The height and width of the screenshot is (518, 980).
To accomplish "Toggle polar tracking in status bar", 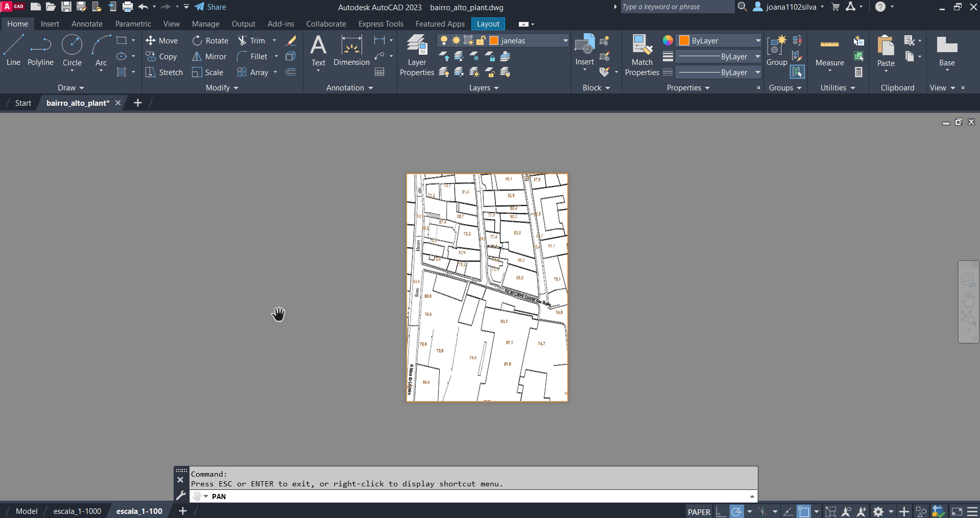I will tap(736, 511).
